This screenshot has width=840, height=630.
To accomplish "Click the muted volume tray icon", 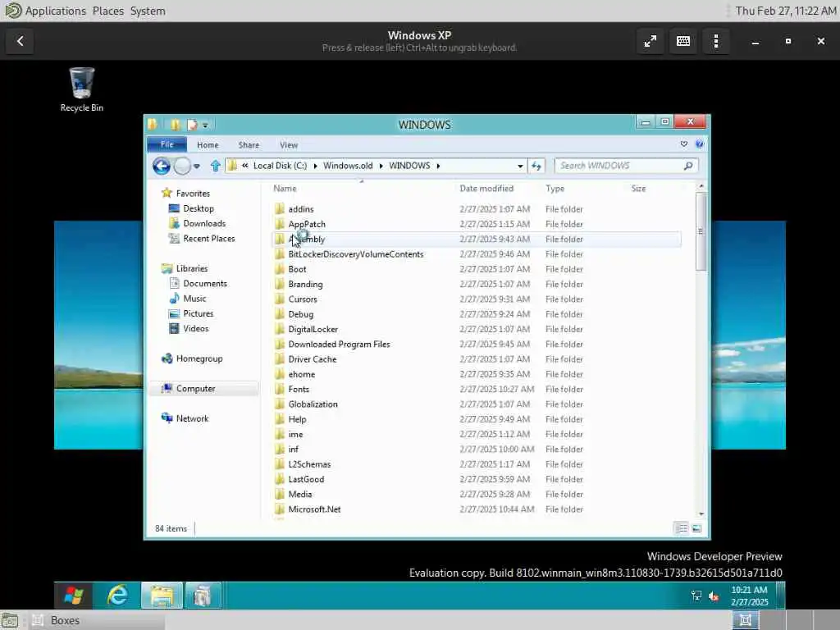I will tap(714, 596).
